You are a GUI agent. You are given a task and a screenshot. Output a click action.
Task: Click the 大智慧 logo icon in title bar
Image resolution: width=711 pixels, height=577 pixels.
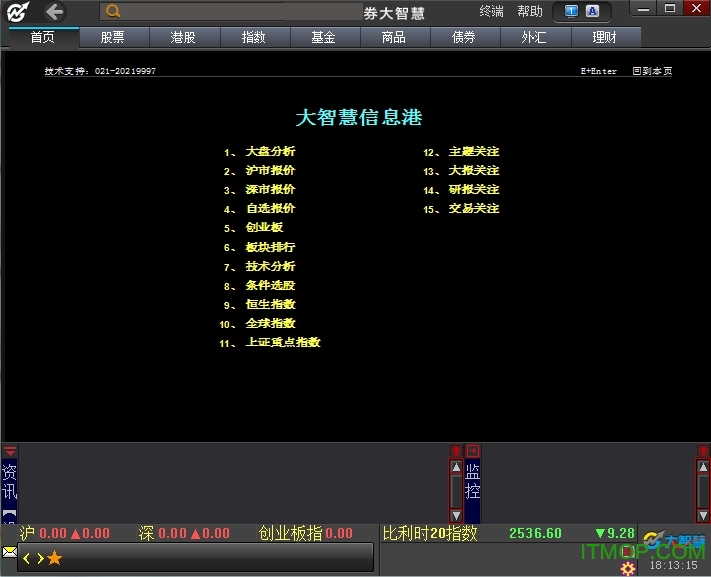pos(18,12)
